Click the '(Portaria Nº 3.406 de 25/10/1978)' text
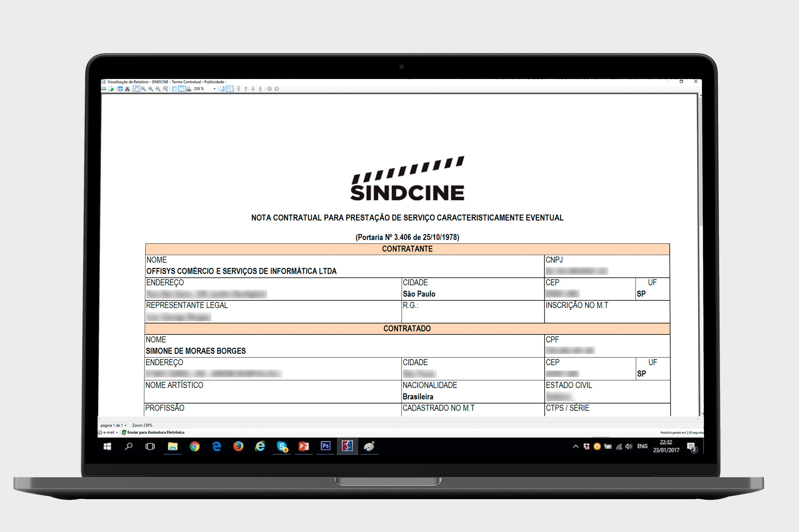The width and height of the screenshot is (799, 532). pos(407,237)
